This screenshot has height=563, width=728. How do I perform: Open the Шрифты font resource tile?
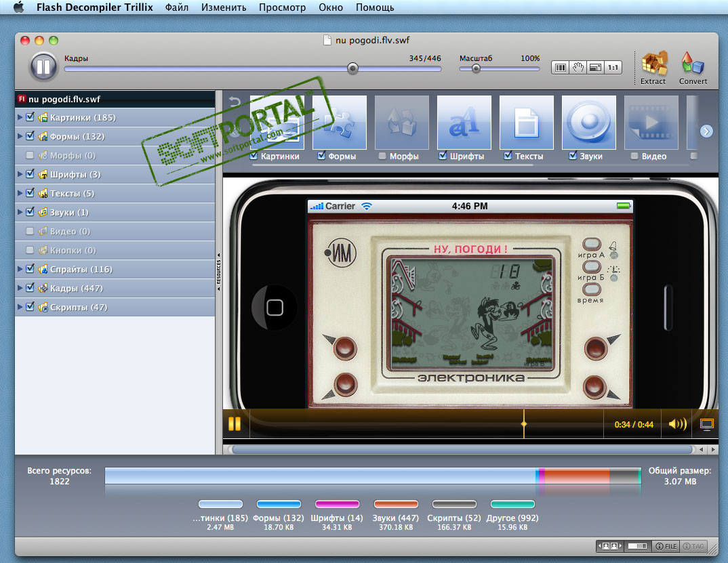click(x=464, y=123)
